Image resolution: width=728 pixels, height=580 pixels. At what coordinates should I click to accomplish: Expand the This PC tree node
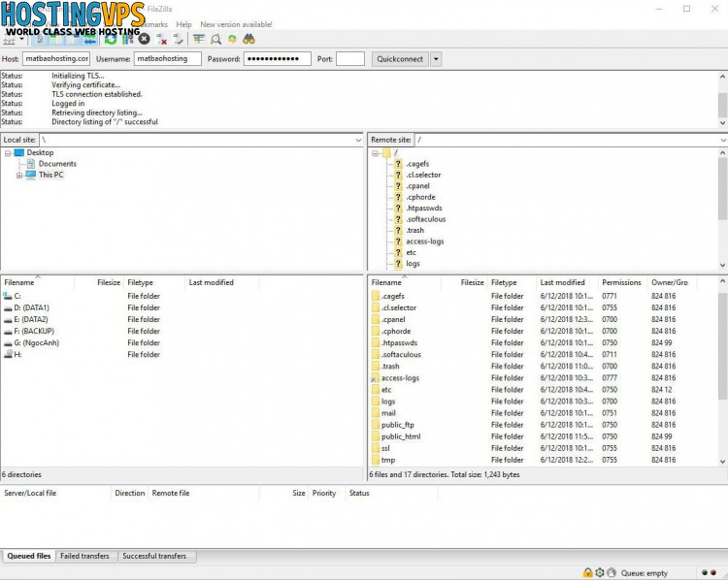click(19, 176)
